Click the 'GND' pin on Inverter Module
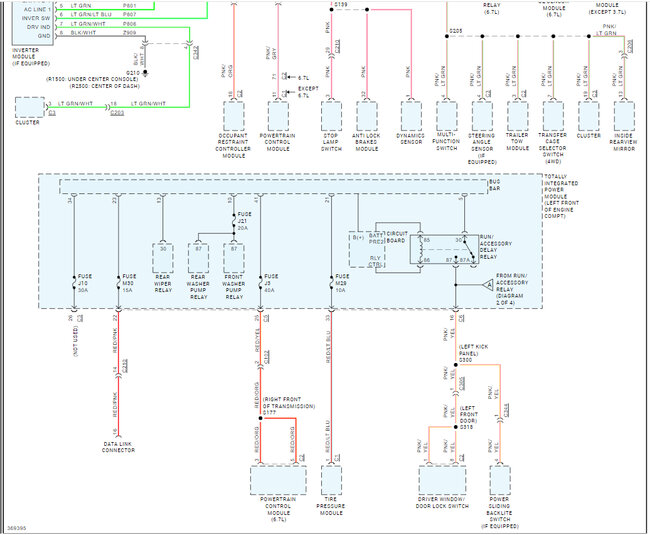 [x=44, y=36]
